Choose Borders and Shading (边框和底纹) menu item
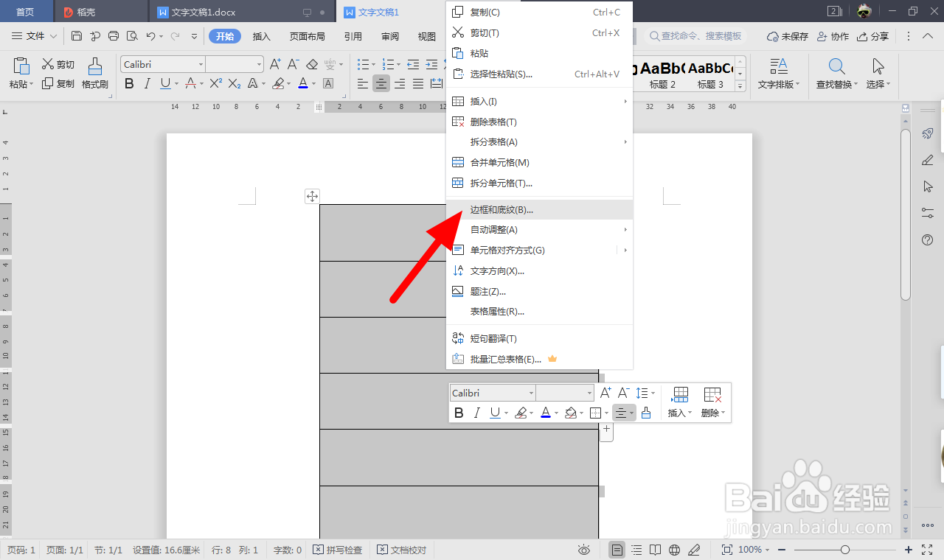This screenshot has width=944, height=560. pyautogui.click(x=540, y=209)
